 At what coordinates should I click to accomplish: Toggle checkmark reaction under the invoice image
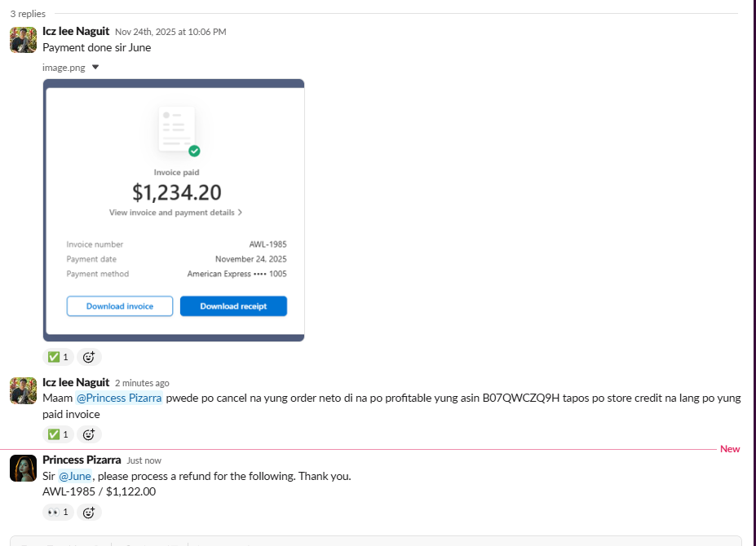click(57, 357)
